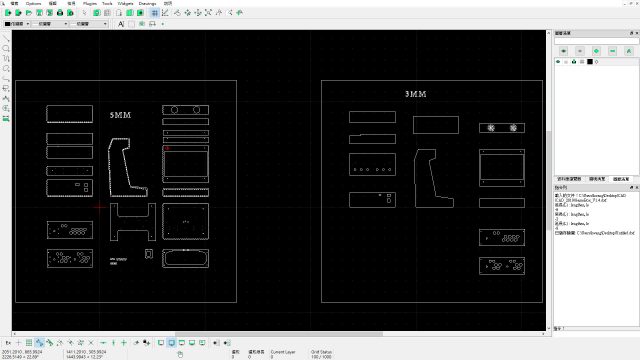Click the Show all layers eye button
The height and width of the screenshot is (360, 640).
[564, 51]
